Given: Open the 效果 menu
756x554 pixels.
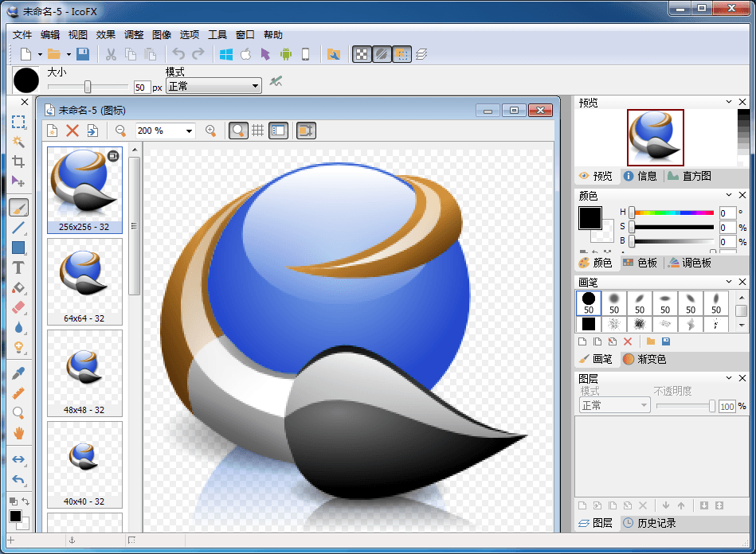Looking at the screenshot, I should pos(106,35).
